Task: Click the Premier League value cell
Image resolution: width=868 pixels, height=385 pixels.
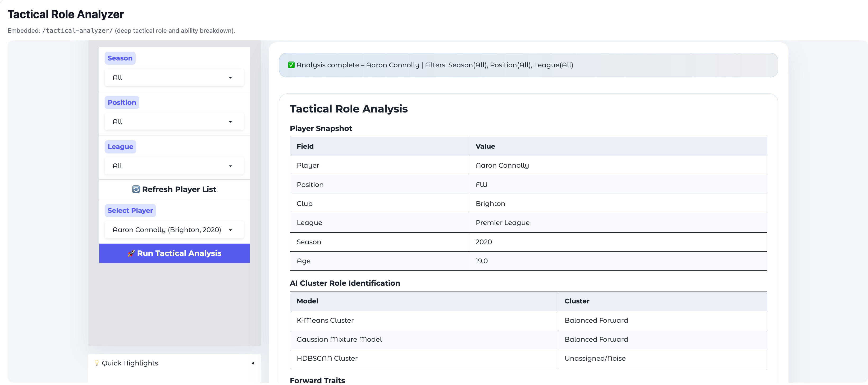Action: 502,223
